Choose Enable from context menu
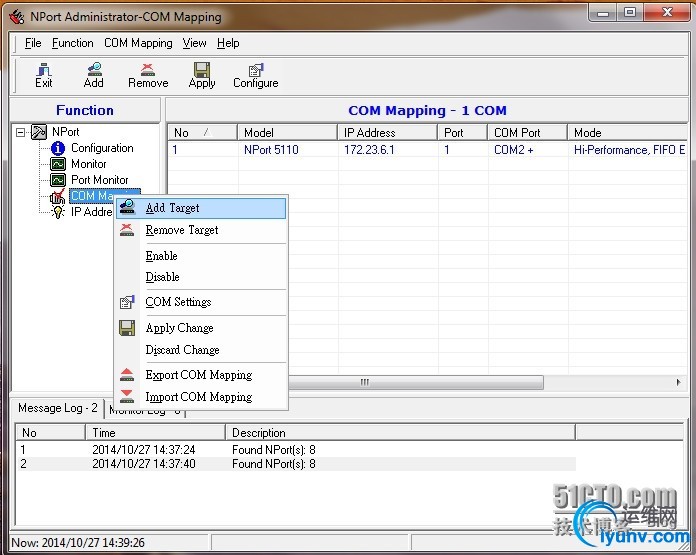This screenshot has height=555, width=696. [201, 256]
